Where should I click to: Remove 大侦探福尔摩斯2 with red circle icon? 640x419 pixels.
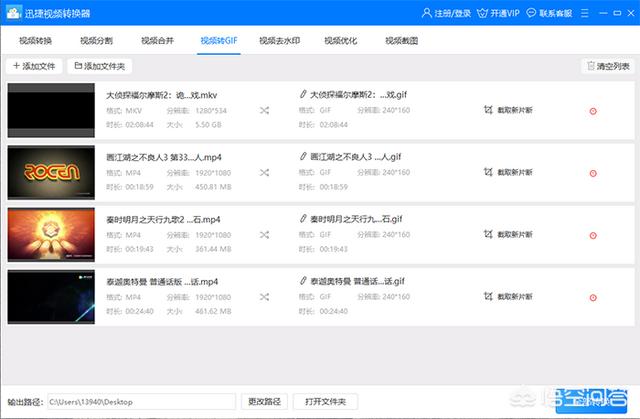coord(593,111)
